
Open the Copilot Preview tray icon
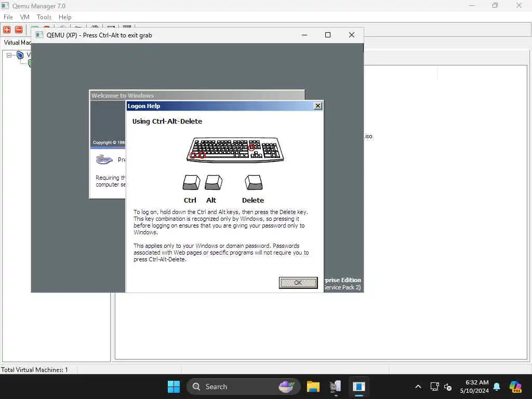tap(515, 387)
